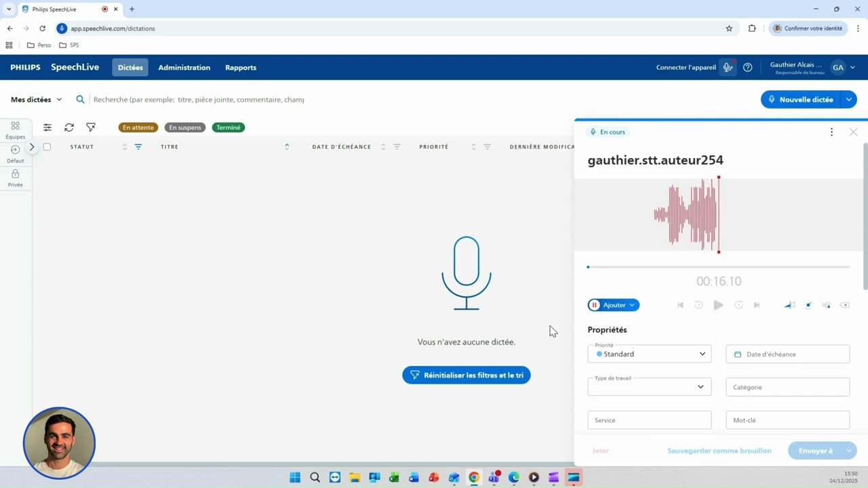Click the forward seconds button
Image resolution: width=868 pixels, height=488 pixels.
click(738, 305)
